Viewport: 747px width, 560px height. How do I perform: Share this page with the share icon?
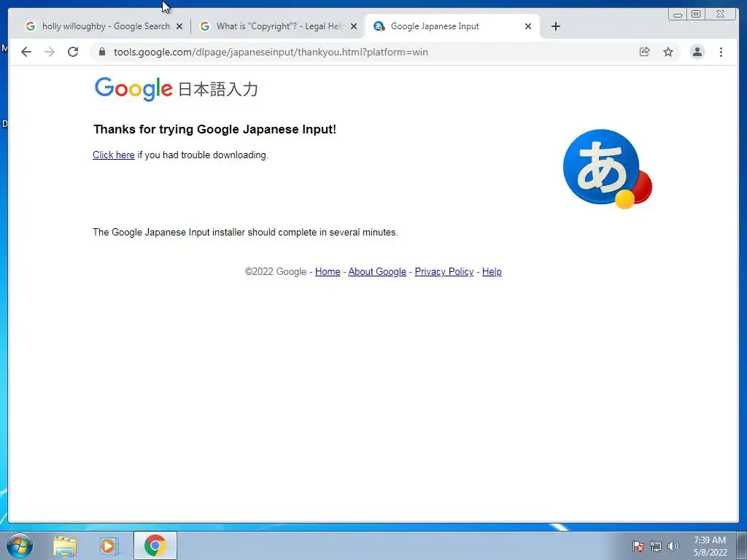pos(645,52)
